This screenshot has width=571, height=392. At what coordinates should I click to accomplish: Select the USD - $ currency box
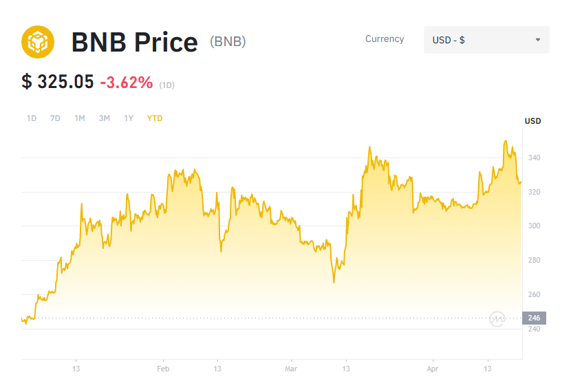pos(486,40)
